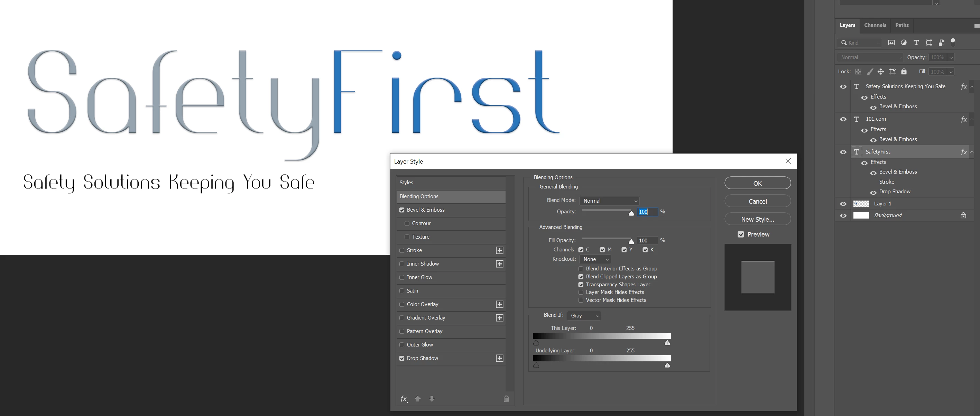Click the filter for adjustment layers icon
Screen dimensions: 980x416
(904, 43)
